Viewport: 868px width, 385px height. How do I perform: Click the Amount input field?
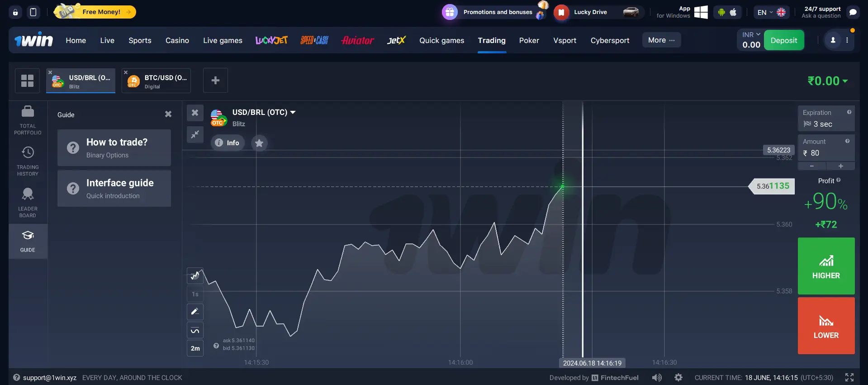(826, 147)
